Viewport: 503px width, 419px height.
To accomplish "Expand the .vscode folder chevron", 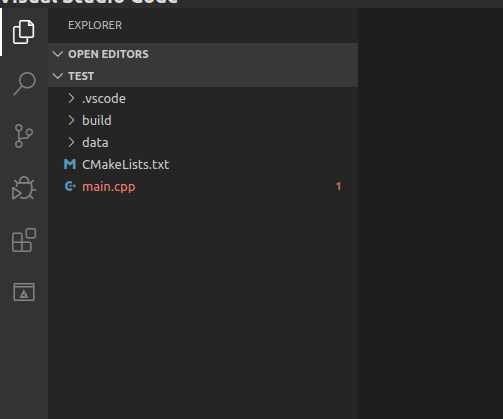I will point(71,98).
